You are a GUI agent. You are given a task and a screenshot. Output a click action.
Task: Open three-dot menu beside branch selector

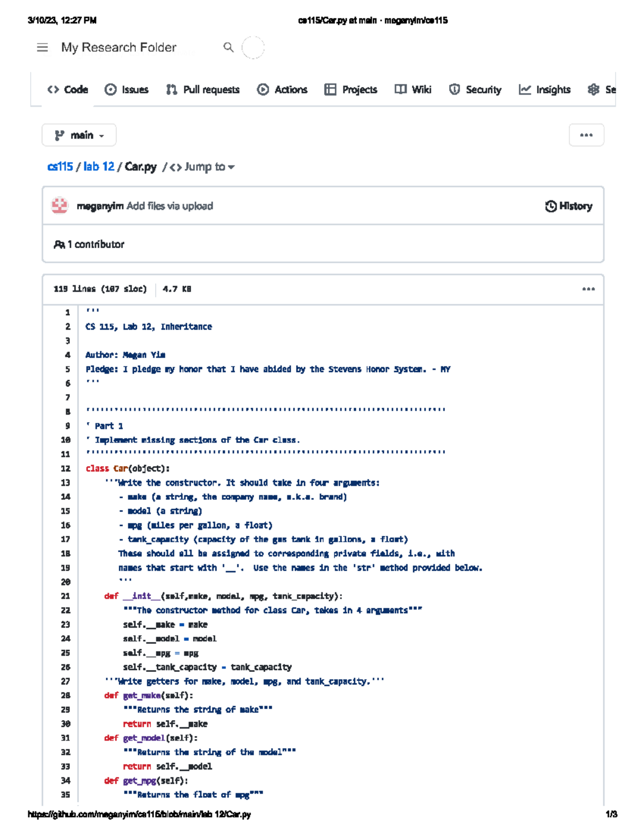pos(586,135)
